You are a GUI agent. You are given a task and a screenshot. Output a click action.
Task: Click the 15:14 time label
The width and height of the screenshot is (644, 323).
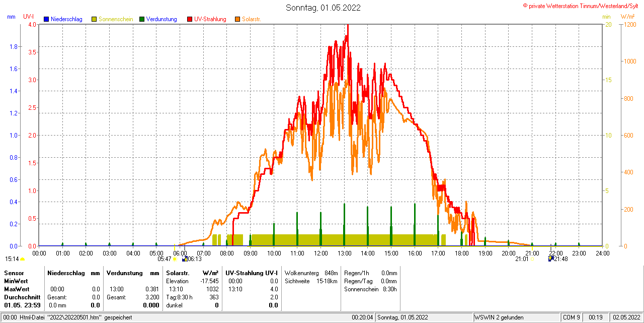point(12,259)
